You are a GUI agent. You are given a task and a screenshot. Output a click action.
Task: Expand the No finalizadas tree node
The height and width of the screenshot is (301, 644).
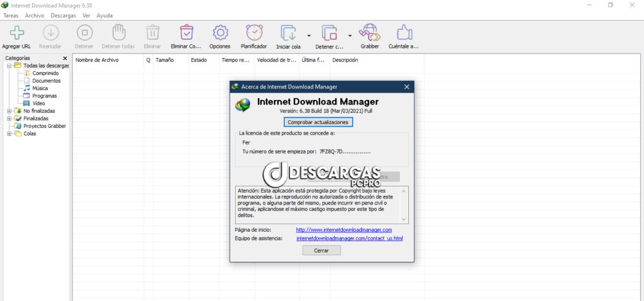pos(9,111)
